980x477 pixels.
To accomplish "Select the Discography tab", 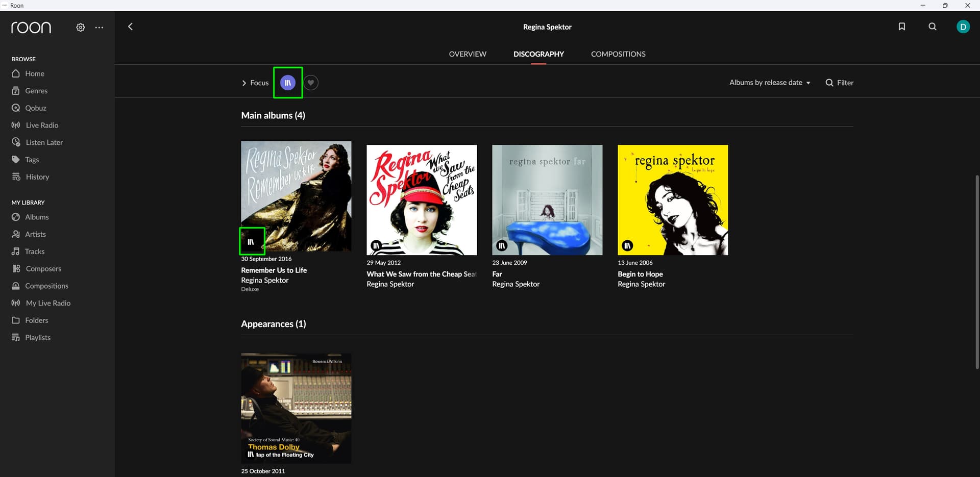I will [538, 54].
